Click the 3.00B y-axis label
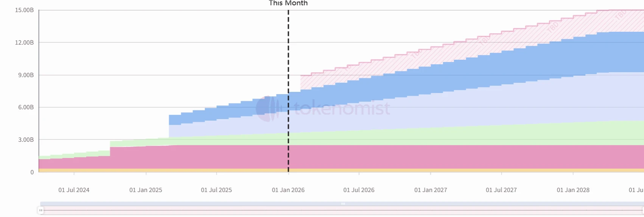Image resolution: width=644 pixels, height=217 pixels. 26,140
